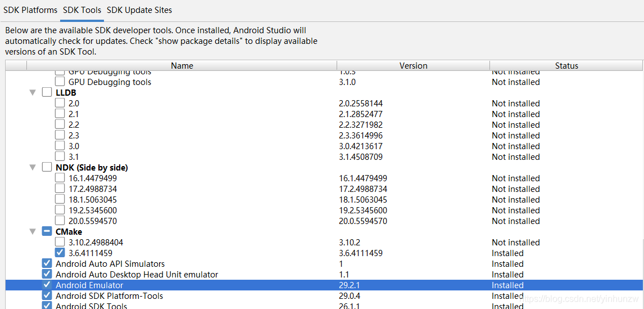Uncheck the Android Emulator checkbox
This screenshot has height=309, width=644.
pos(47,285)
